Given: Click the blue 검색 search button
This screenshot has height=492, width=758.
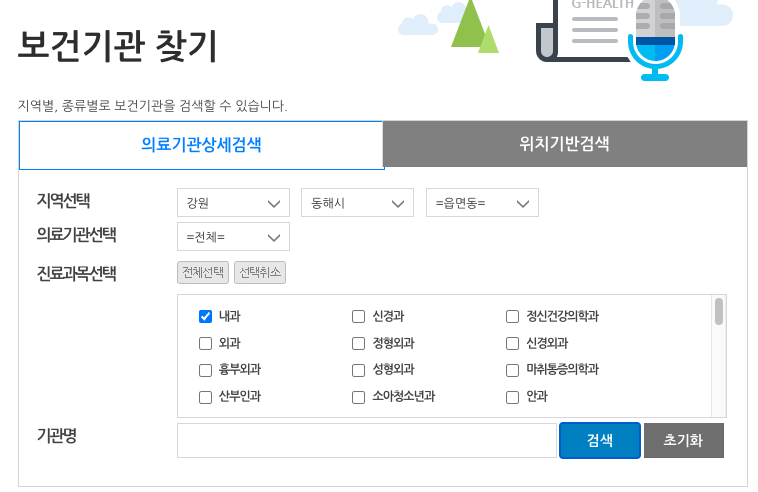Looking at the screenshot, I should click(600, 440).
